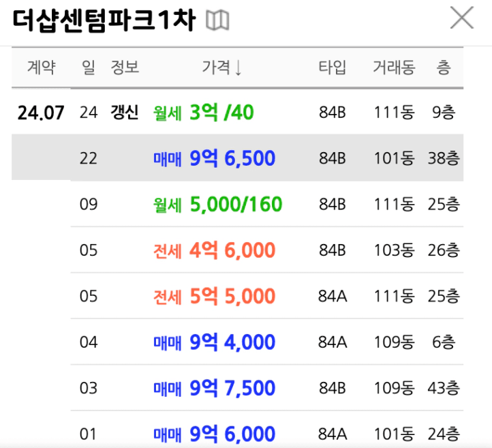The height and width of the screenshot is (448, 492).
Task: Click the 38층 floor cell
Action: tap(444, 158)
